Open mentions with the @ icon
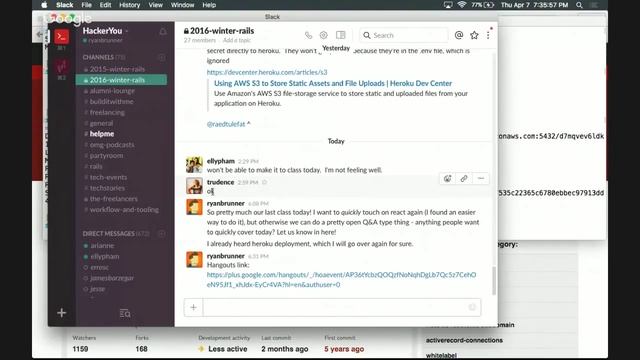The image size is (640, 360). pos(459,35)
